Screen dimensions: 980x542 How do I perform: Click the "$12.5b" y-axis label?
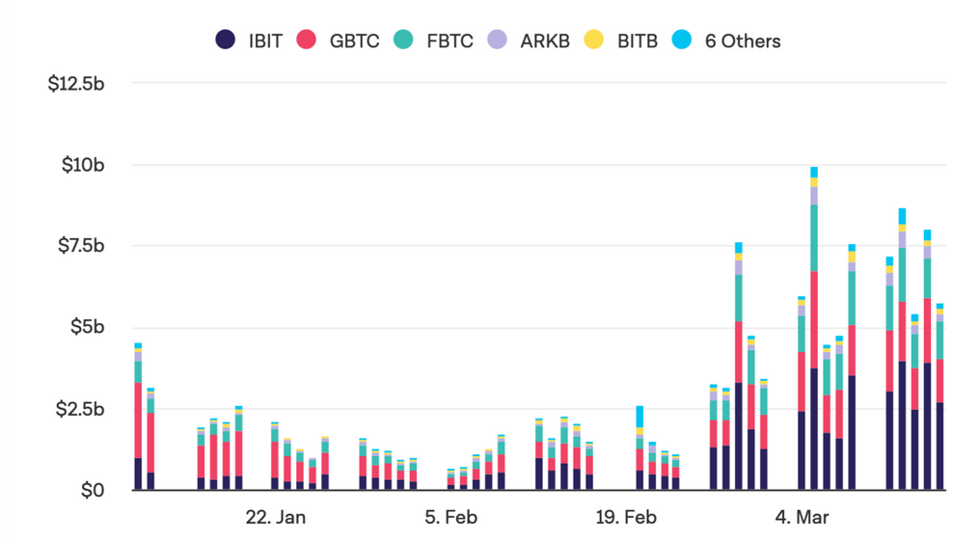(76, 84)
